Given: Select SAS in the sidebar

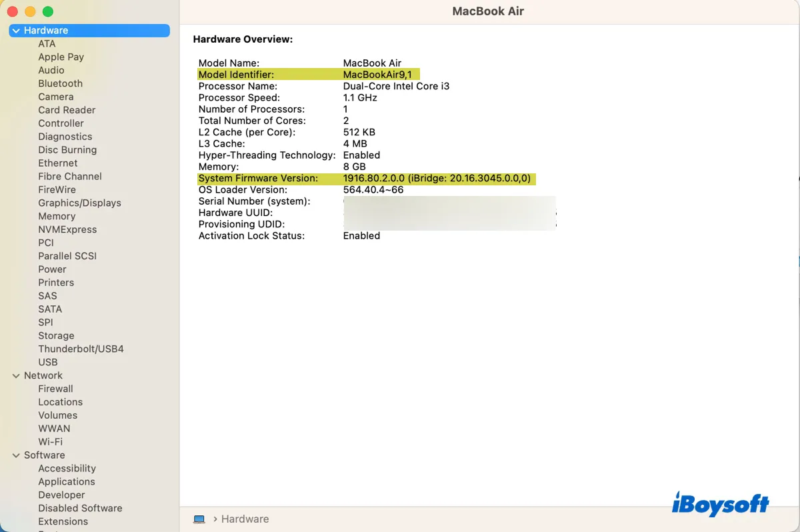Looking at the screenshot, I should click(47, 296).
